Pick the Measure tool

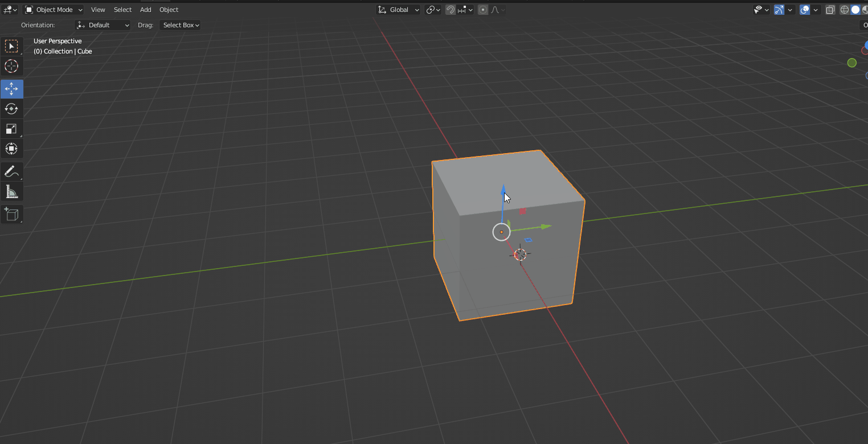pyautogui.click(x=11, y=192)
